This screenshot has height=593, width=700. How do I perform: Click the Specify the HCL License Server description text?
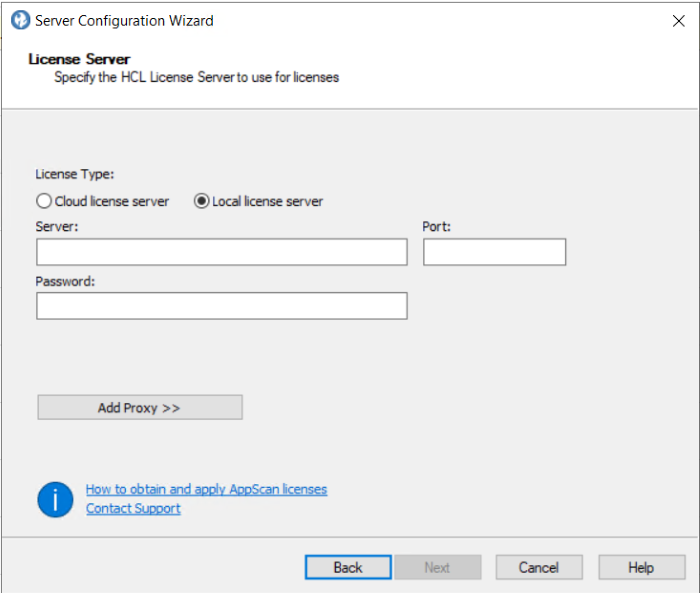tap(196, 77)
